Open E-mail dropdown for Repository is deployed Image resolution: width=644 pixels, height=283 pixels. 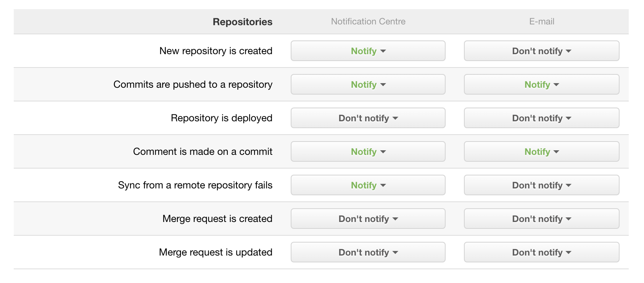(541, 118)
